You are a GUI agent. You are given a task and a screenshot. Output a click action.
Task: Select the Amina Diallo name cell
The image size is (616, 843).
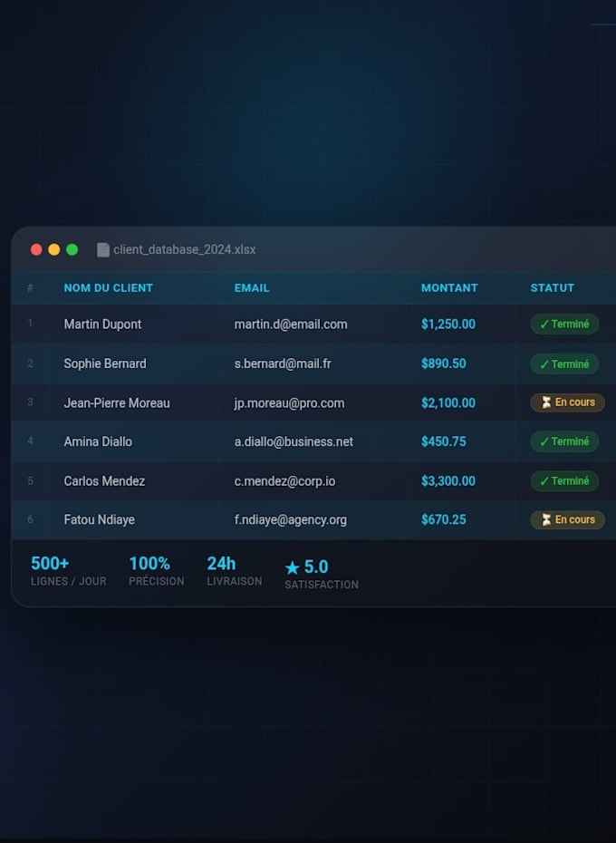(98, 441)
